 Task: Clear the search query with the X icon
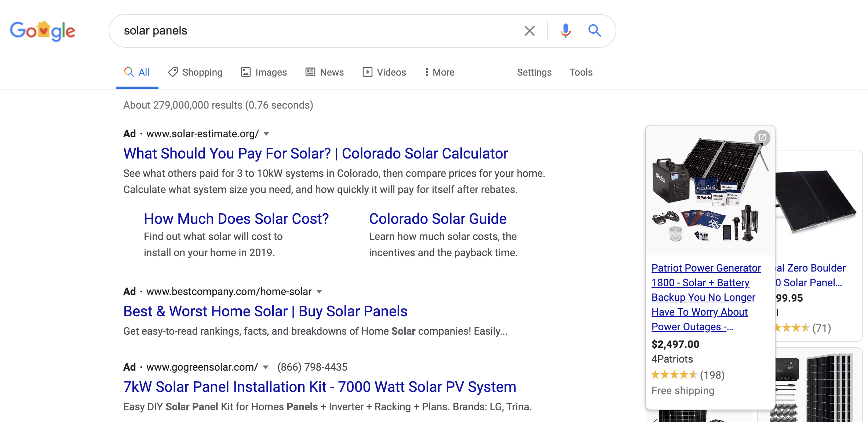click(x=529, y=31)
